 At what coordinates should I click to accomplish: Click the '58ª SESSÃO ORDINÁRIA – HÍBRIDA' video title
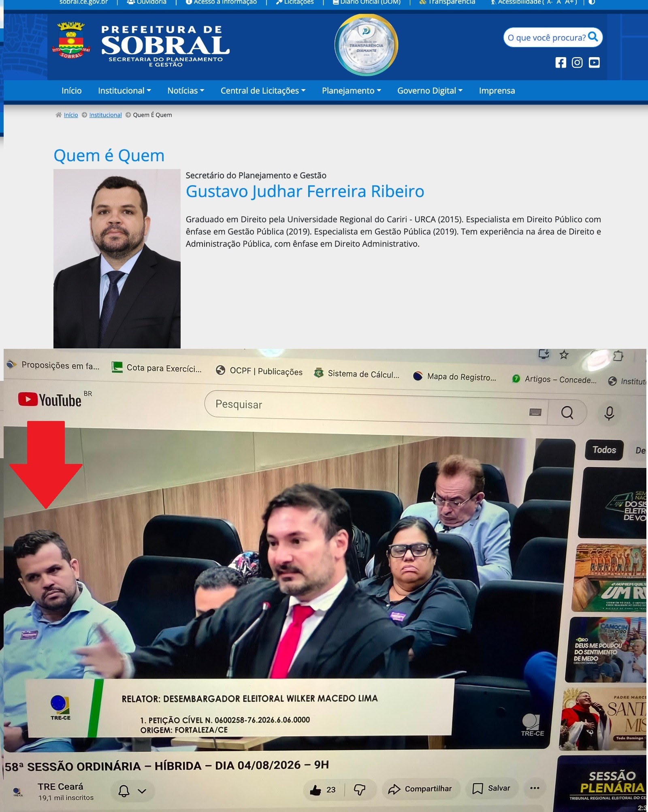point(167,765)
